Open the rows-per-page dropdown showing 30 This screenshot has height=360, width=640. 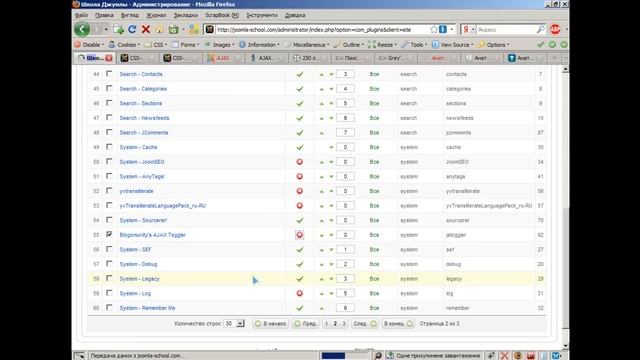[234, 323]
